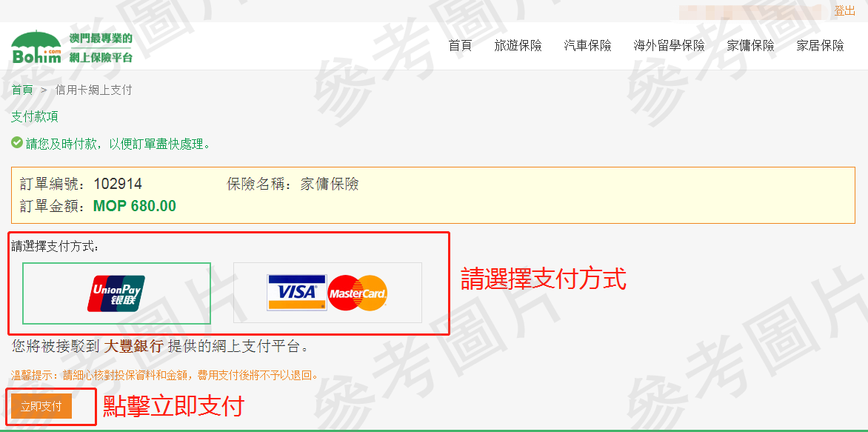
Task: Click the 支付款項 heading link
Action: 34,117
